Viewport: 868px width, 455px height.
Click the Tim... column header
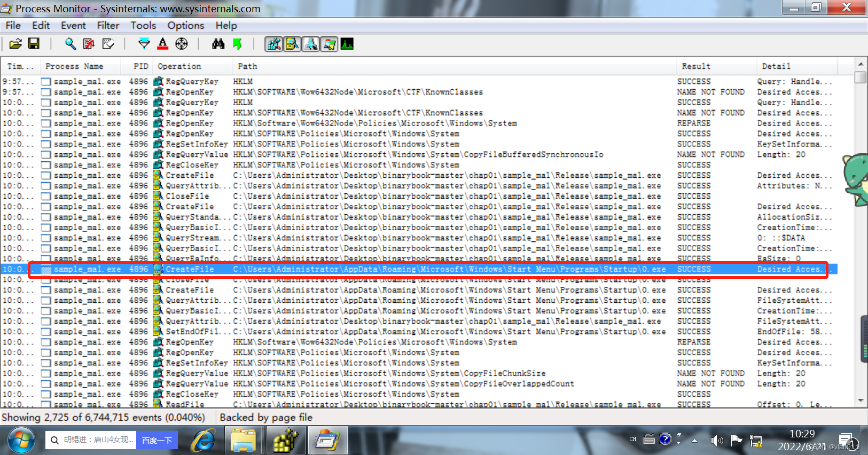[x=20, y=66]
